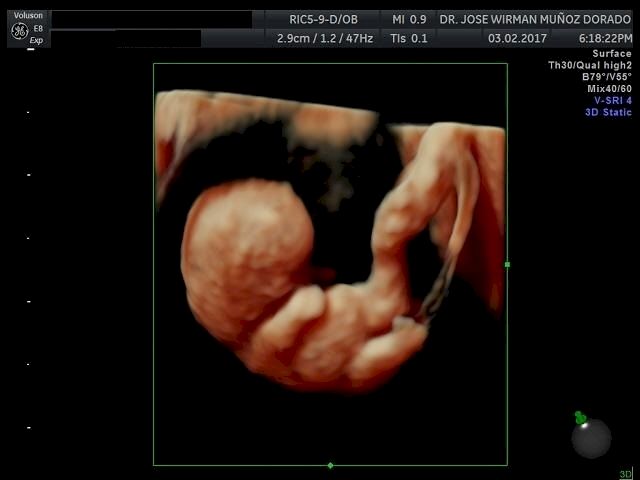The height and width of the screenshot is (480, 640).
Task: Click the green light marker on the sphere
Action: point(580,417)
